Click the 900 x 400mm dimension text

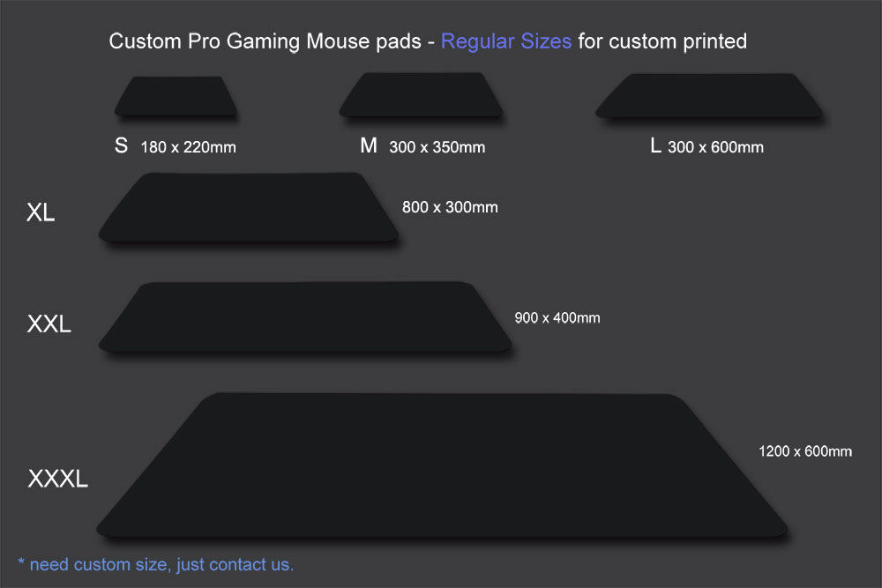[x=557, y=318]
